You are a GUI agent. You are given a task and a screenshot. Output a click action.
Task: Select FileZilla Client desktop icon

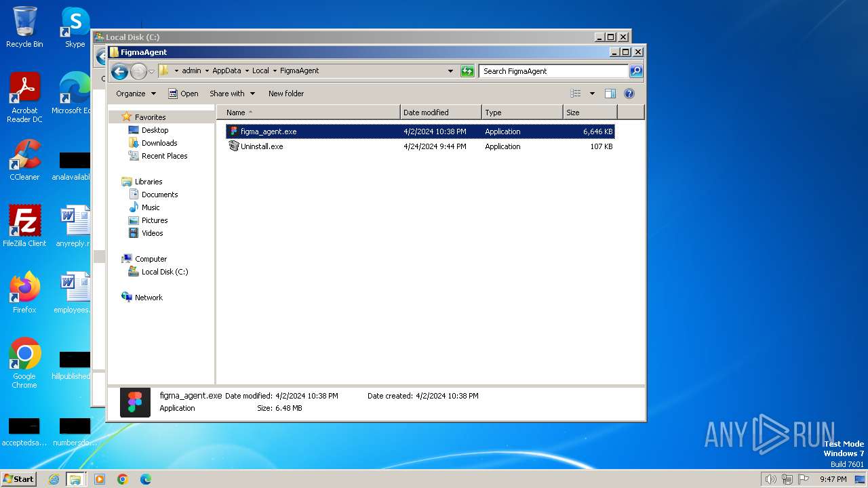(24, 226)
